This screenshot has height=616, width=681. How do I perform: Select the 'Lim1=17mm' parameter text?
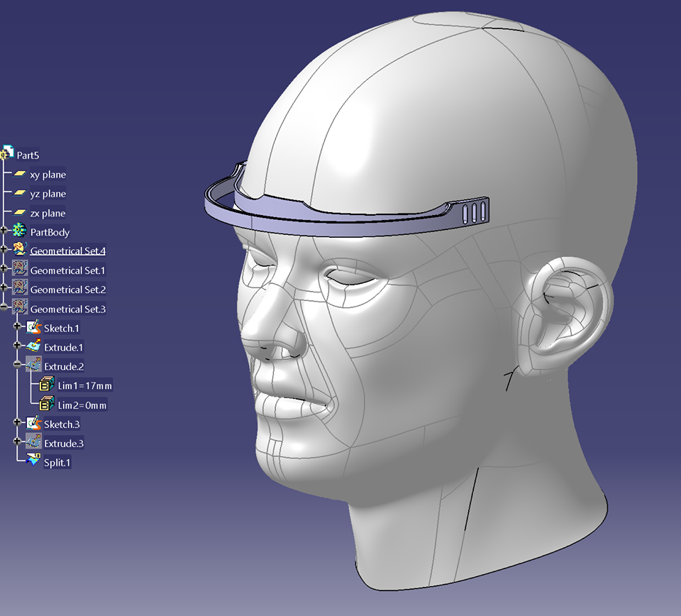(85, 386)
